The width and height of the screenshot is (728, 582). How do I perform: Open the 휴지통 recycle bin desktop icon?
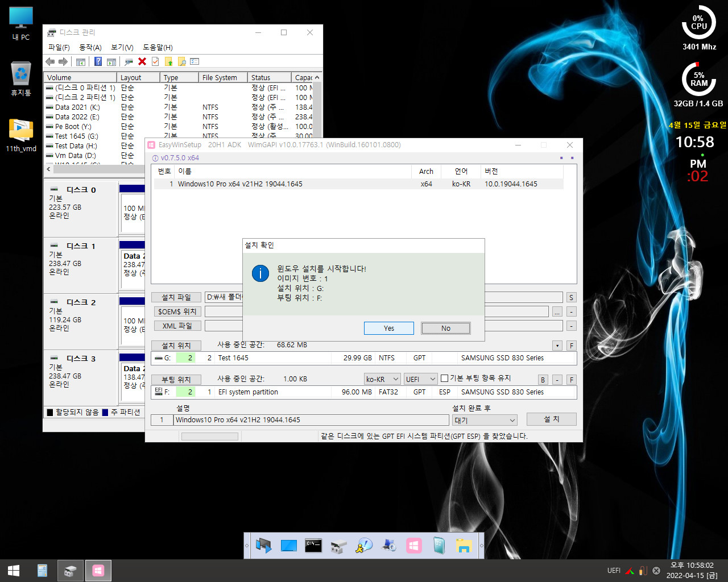21,78
